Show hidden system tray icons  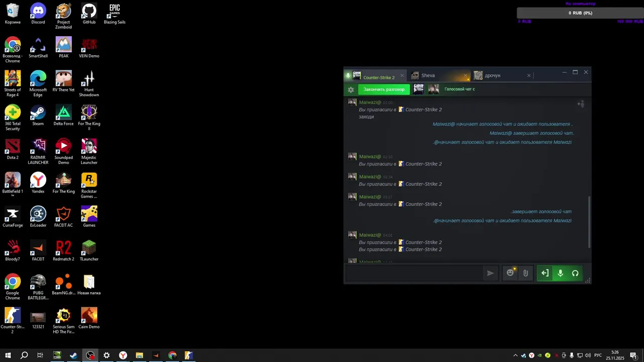[515, 355]
